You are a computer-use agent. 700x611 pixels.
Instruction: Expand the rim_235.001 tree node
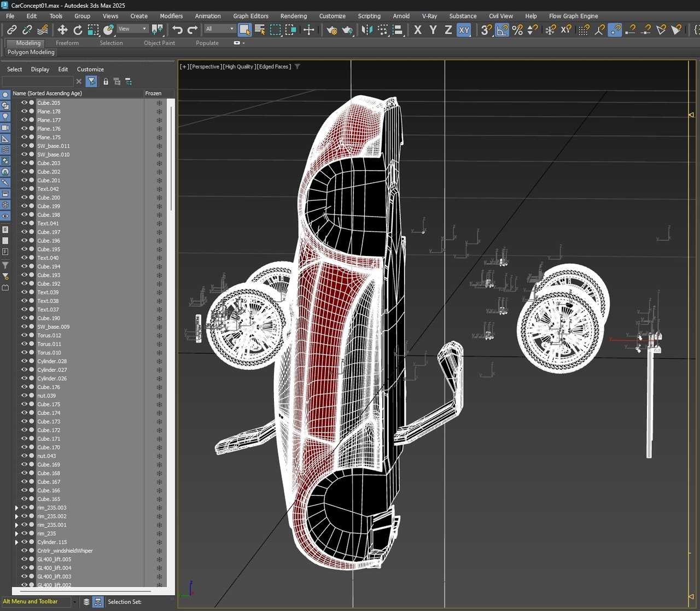tap(16, 525)
